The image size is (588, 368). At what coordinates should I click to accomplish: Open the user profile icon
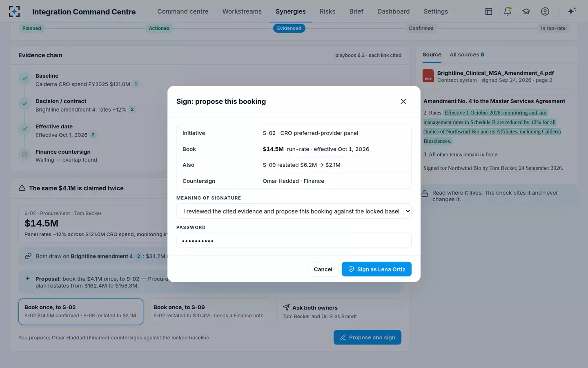(545, 11)
